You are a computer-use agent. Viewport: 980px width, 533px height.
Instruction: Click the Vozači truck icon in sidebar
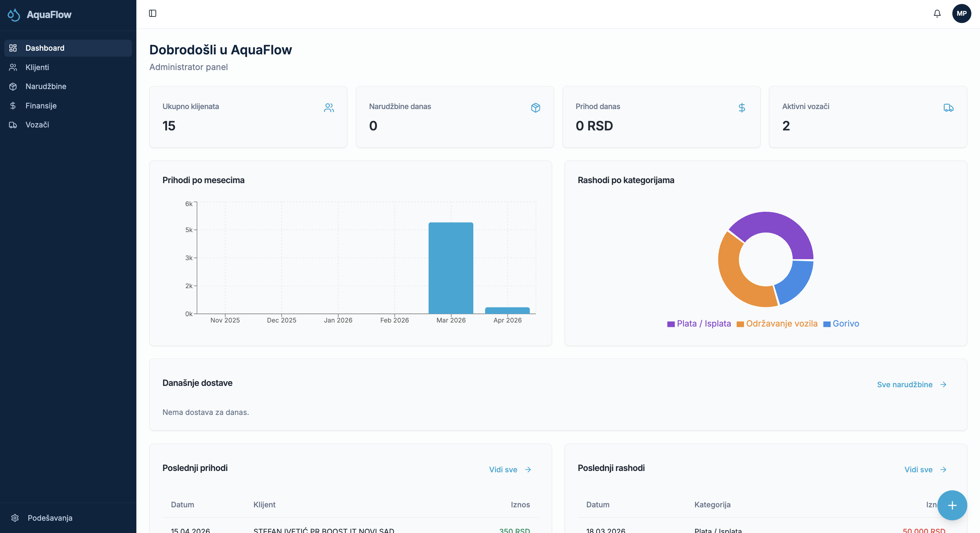click(13, 125)
